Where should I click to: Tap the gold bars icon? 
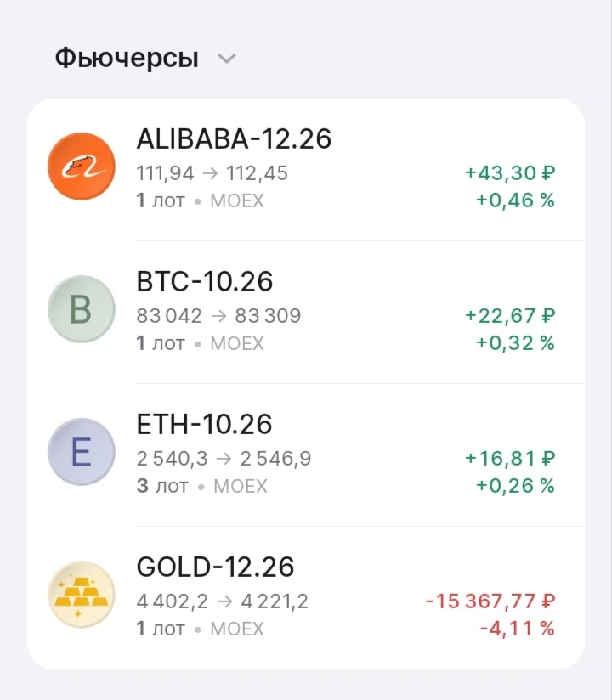tap(82, 595)
